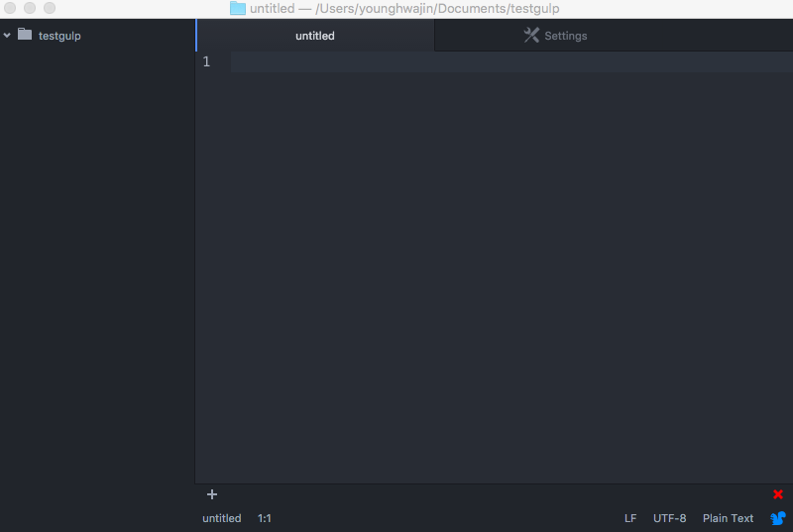Click the blue squirrel update icon
Image resolution: width=793 pixels, height=532 pixels.
(778, 518)
